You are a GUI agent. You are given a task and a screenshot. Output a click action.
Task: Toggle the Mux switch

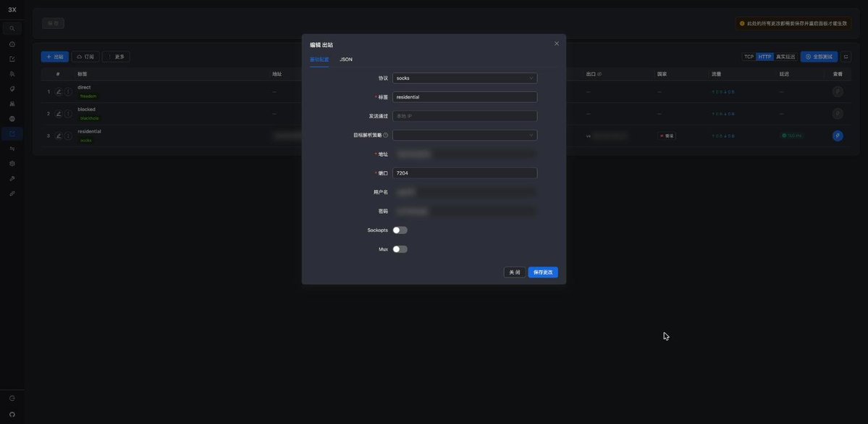click(400, 249)
